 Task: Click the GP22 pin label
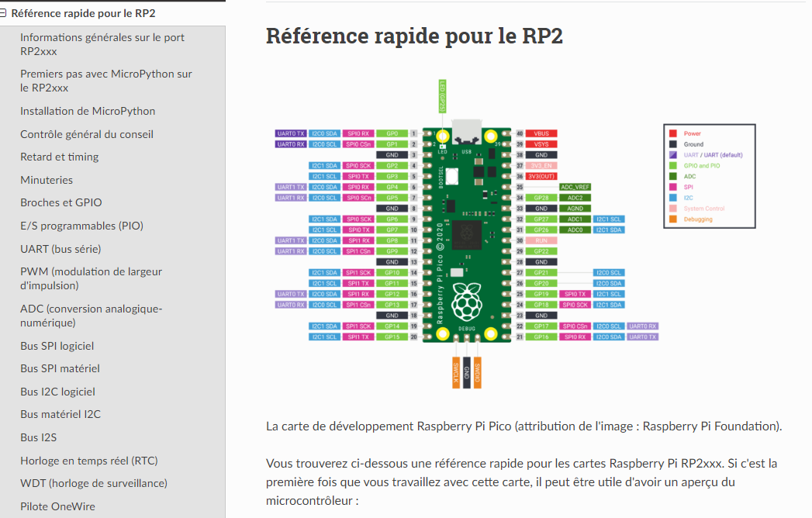tap(541, 251)
